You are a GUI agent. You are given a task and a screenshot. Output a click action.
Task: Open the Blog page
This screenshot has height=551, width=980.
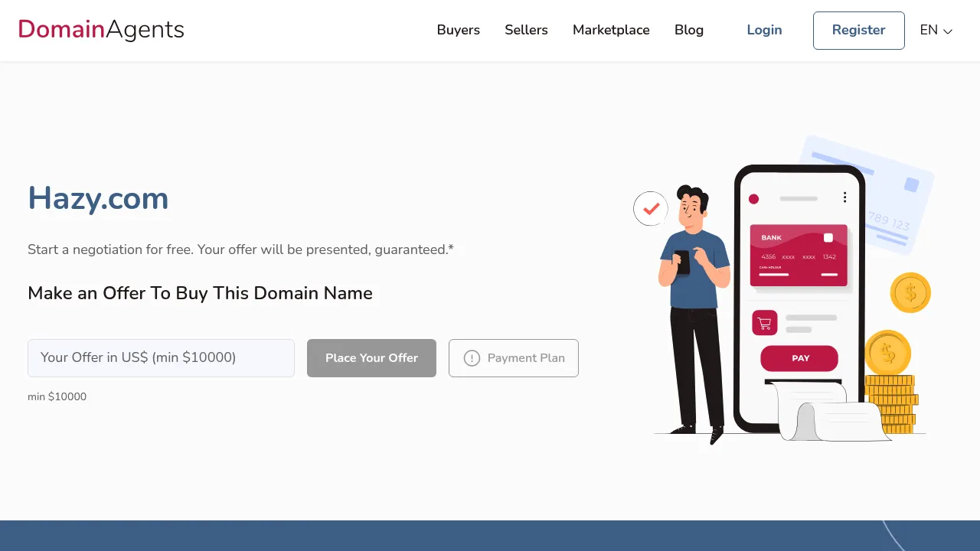coord(689,30)
